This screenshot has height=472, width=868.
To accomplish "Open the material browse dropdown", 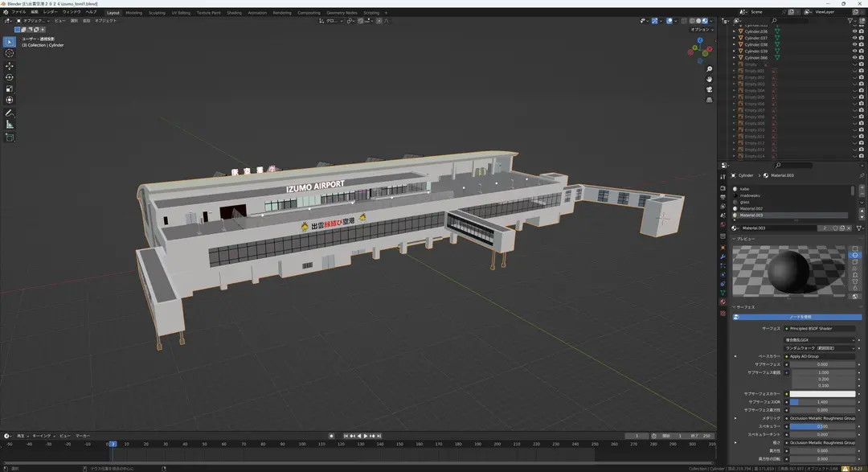I will 735,228.
